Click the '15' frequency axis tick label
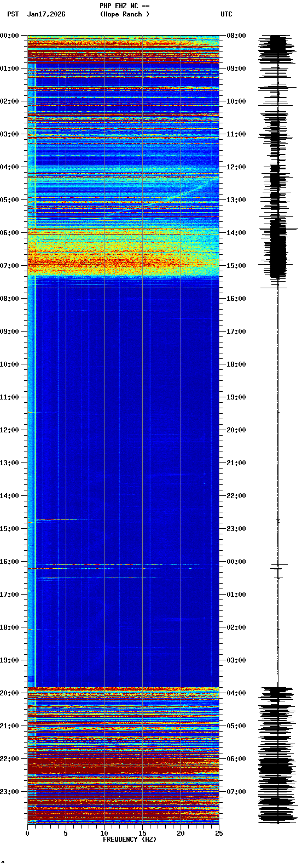This screenshot has width=302, height=868. (x=142, y=833)
